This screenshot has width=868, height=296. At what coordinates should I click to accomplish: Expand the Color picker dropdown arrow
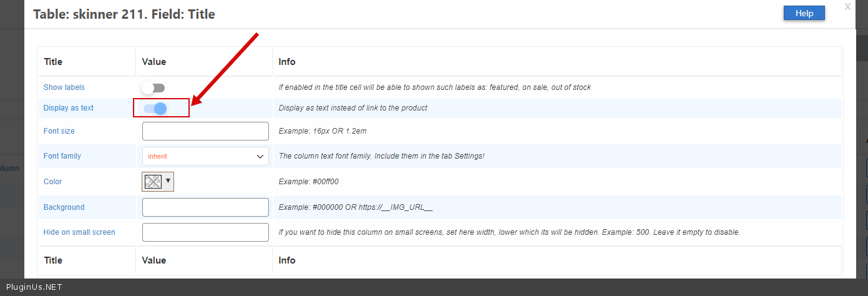click(x=168, y=181)
